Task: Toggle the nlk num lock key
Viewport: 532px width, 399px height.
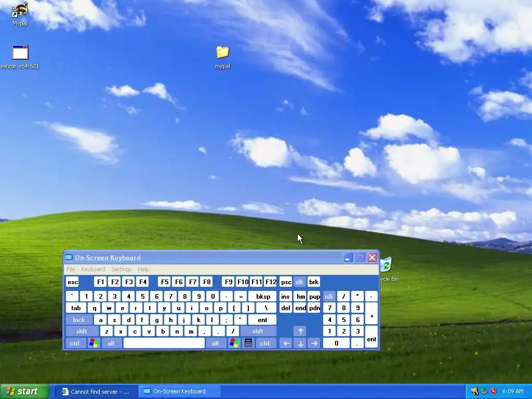Action: 329,296
